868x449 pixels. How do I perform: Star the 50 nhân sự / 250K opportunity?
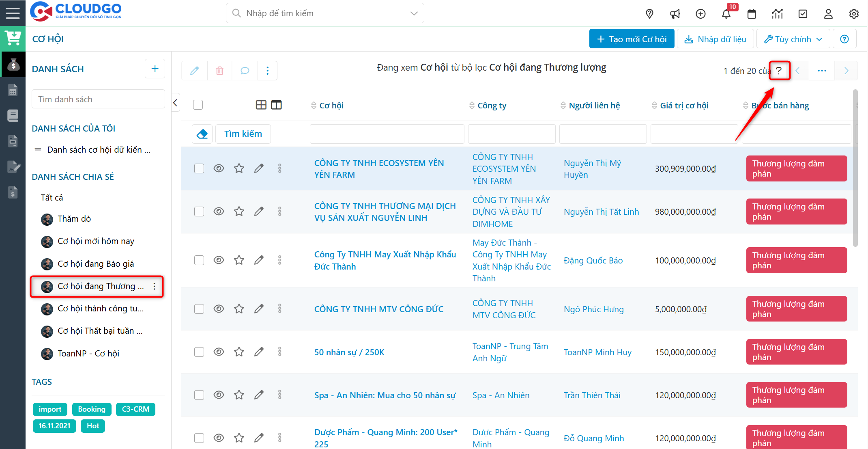[239, 352]
